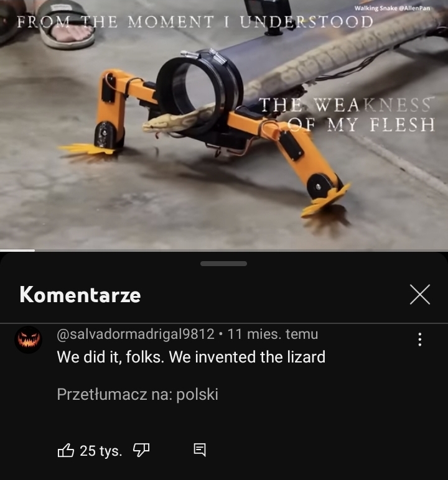
Task: Dislike the comment with the thumbs-down icon
Action: click(x=141, y=450)
